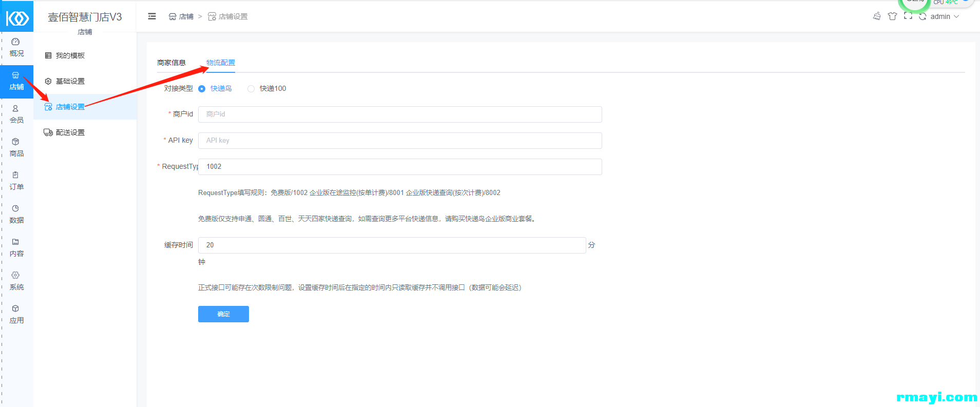Click the 对接类型 label
The width and height of the screenshot is (980, 407).
pyautogui.click(x=179, y=89)
